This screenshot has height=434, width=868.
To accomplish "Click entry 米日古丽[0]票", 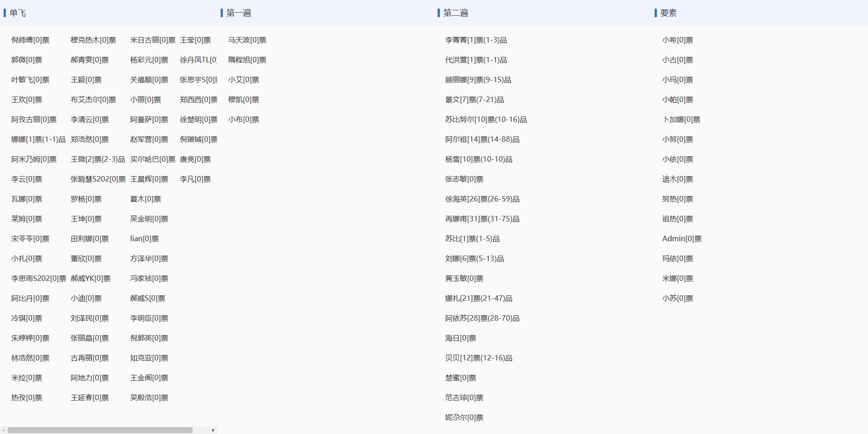I will (x=153, y=40).
